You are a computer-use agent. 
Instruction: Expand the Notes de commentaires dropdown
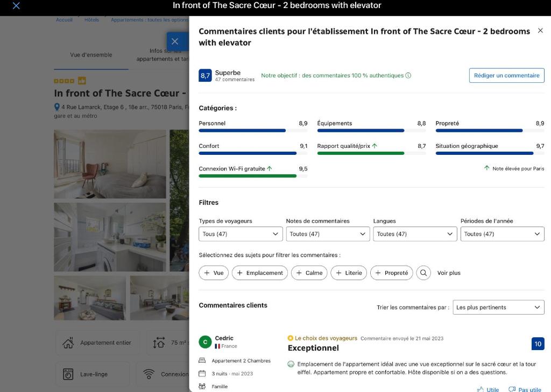pyautogui.click(x=328, y=234)
